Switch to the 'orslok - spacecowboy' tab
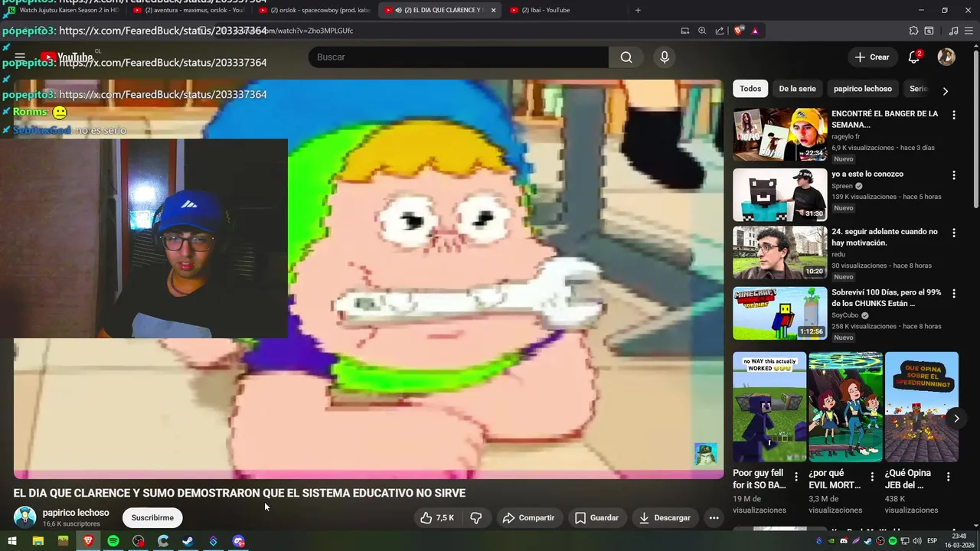The height and width of the screenshot is (551, 980). (x=312, y=10)
